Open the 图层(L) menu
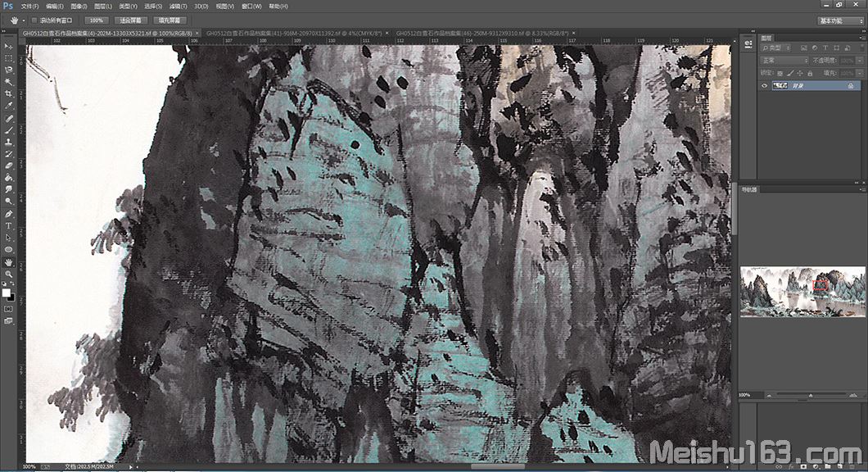Viewport: 868px width, 472px height. 103,6
